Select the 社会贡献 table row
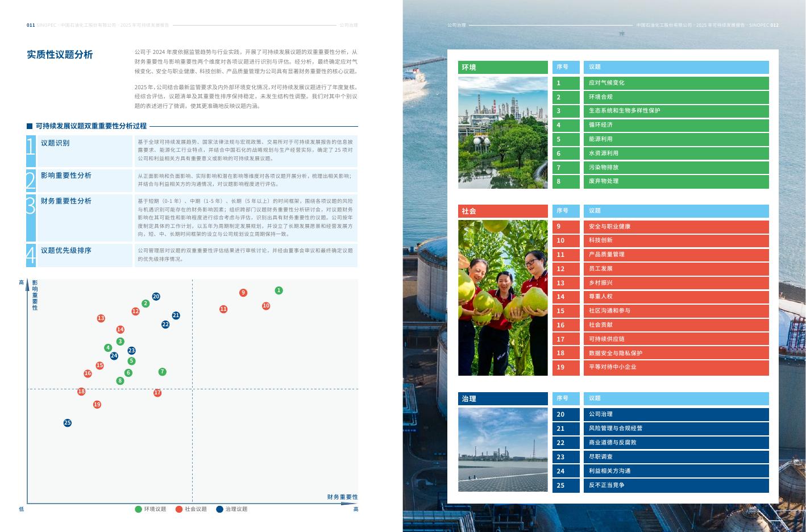The width and height of the screenshot is (806, 532). [x=660, y=325]
